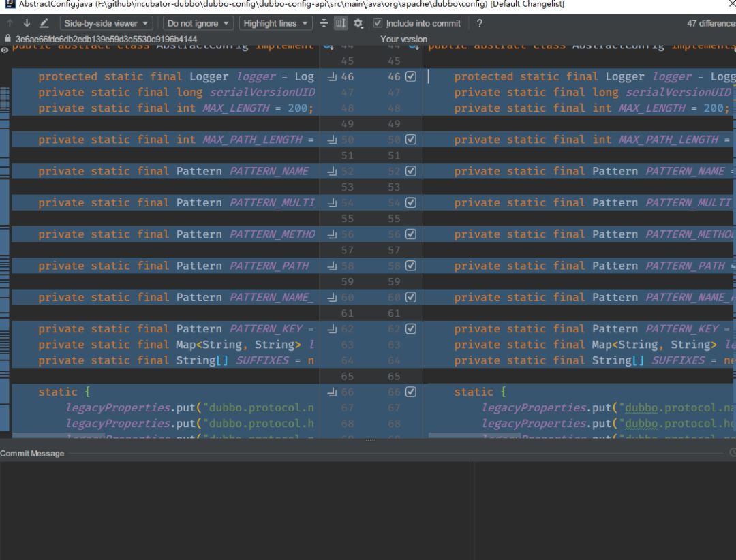This screenshot has height=560, width=736.
Task: Open the Do not ignore dropdown
Action: tap(198, 23)
